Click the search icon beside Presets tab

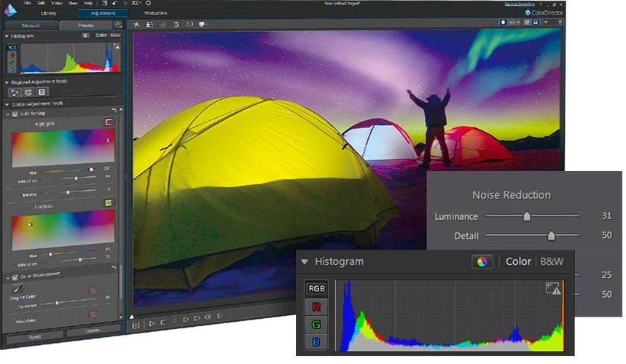pyautogui.click(x=119, y=25)
